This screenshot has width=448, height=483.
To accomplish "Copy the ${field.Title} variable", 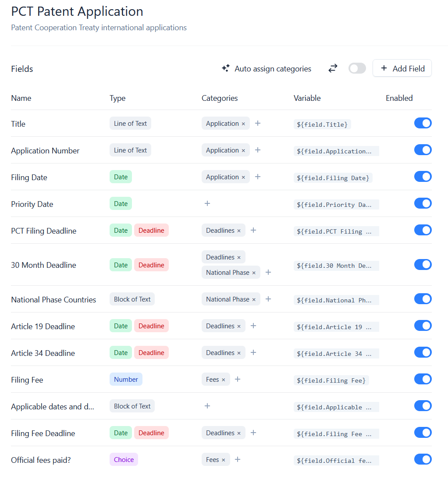I will click(x=322, y=124).
